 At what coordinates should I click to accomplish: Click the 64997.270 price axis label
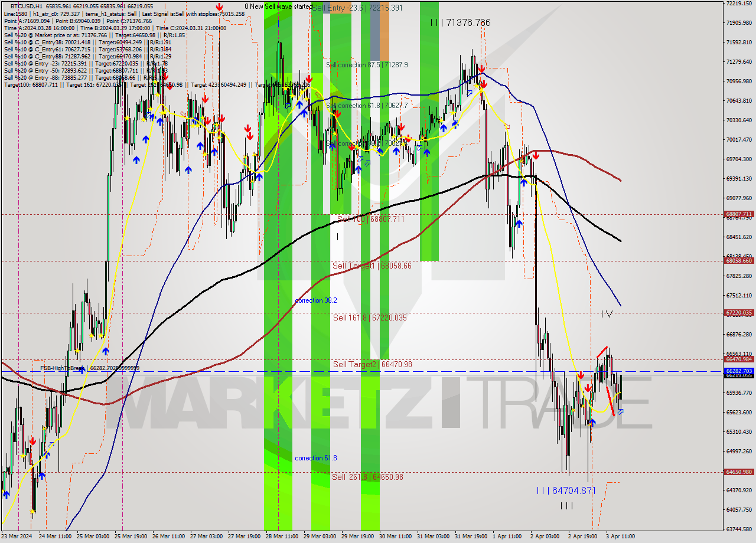click(x=739, y=452)
